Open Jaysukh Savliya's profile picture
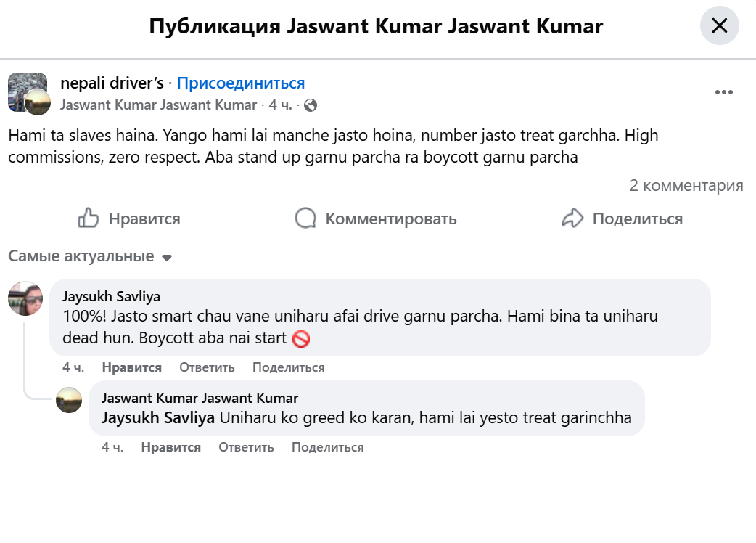The height and width of the screenshot is (543, 756). point(25,298)
